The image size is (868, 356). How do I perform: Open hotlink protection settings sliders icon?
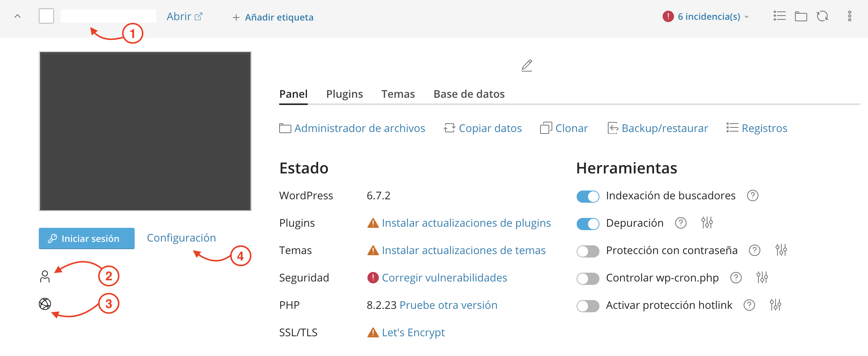click(x=776, y=305)
